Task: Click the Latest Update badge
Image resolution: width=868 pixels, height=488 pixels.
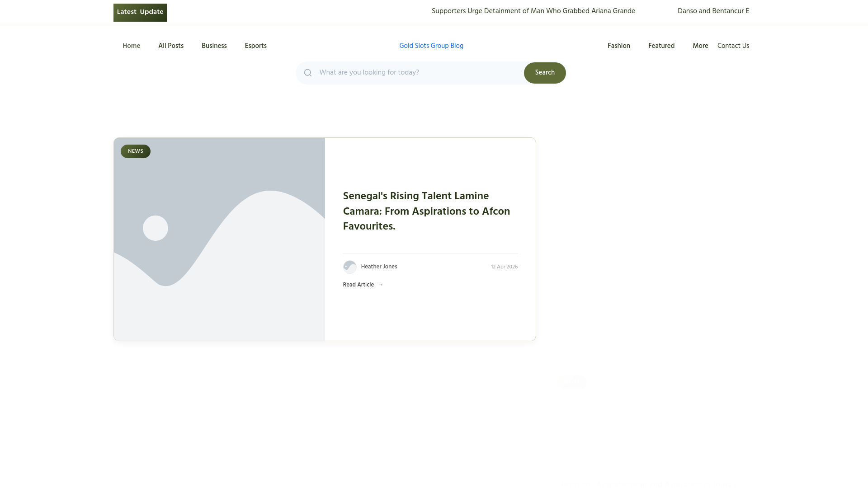Action: point(140,13)
